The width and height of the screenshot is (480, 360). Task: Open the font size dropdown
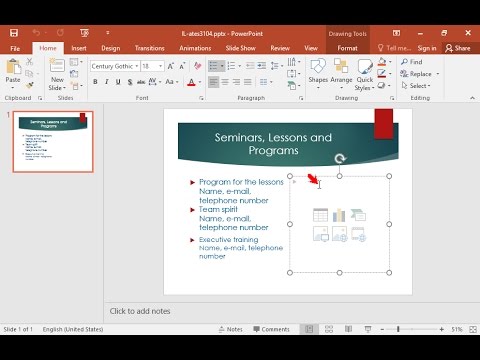pos(161,66)
